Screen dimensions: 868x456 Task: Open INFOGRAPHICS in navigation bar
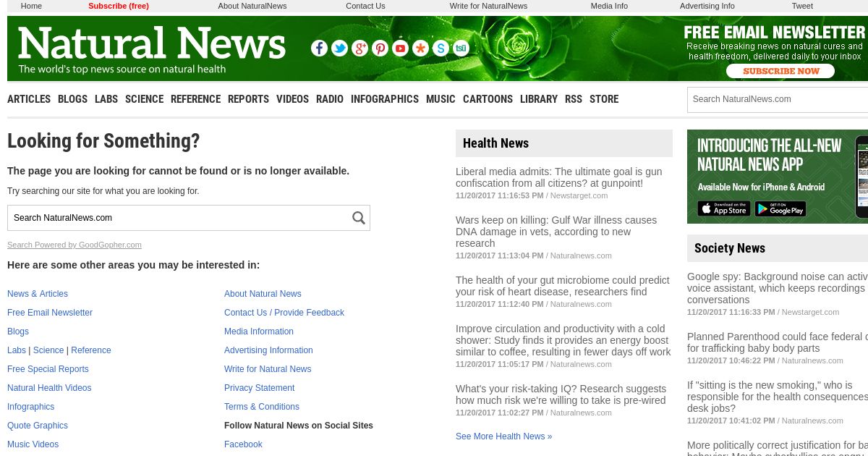tap(385, 99)
